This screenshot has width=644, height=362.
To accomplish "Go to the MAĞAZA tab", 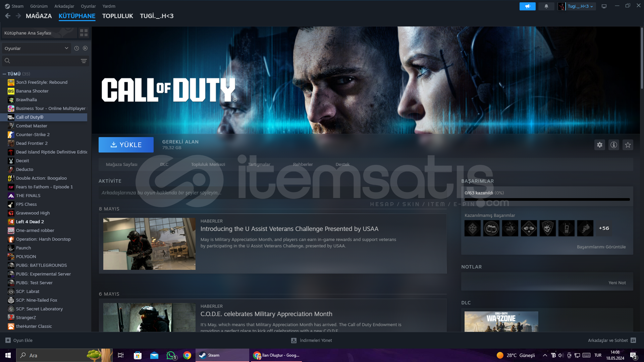I will pyautogui.click(x=39, y=16).
